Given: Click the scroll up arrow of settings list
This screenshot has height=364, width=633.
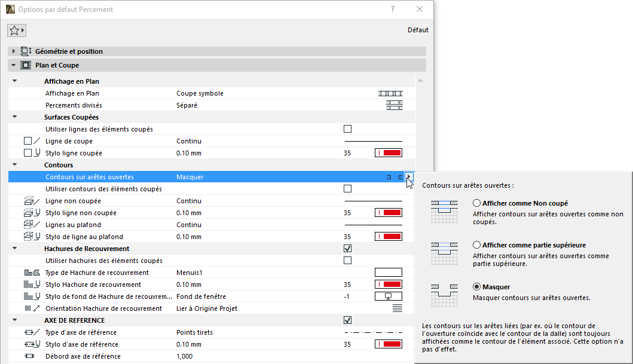Looking at the screenshot, I should click(420, 81).
